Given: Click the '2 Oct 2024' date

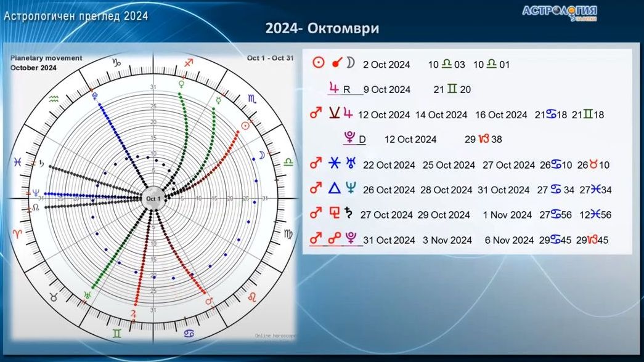Looking at the screenshot, I should pos(386,65).
